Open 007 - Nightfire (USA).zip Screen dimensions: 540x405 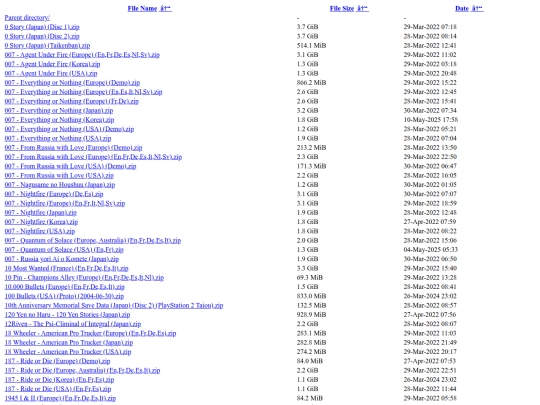click(x=40, y=231)
